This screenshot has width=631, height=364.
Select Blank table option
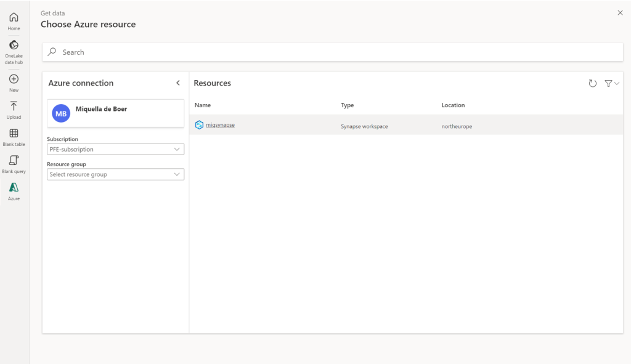pyautogui.click(x=14, y=137)
